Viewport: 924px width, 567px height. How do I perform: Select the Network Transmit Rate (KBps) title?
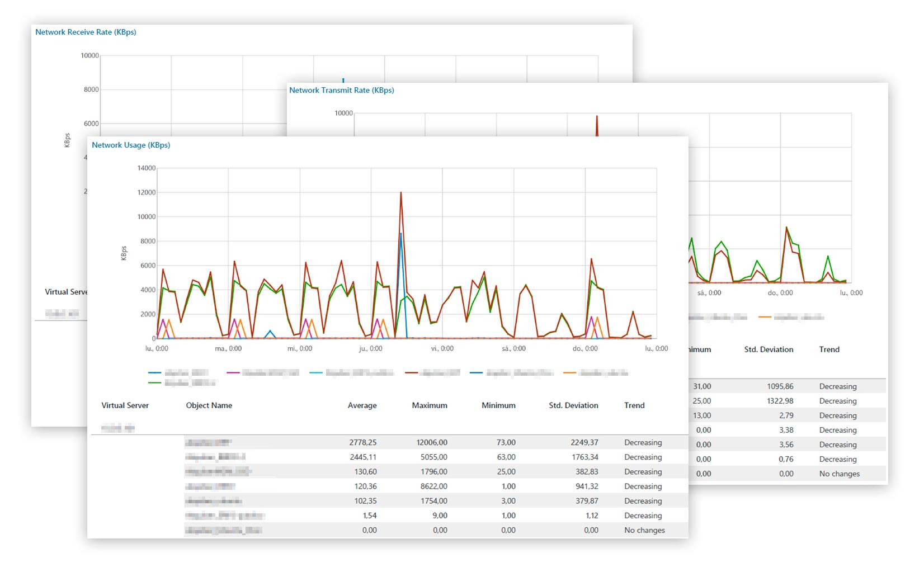(341, 90)
